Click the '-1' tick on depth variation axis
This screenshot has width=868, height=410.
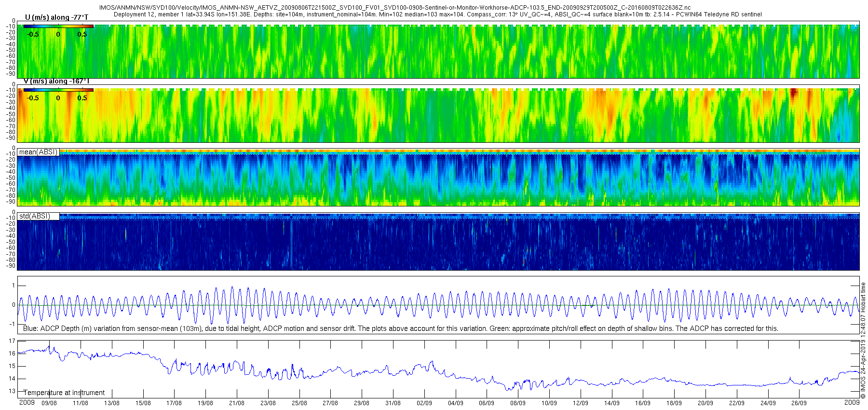click(13, 324)
